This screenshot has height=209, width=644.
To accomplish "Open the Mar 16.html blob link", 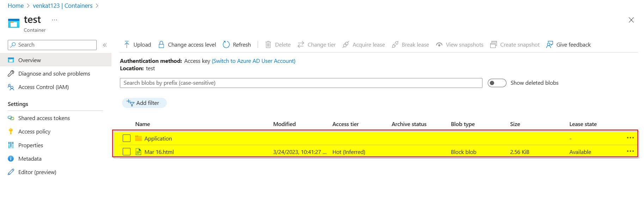I will point(159,152).
